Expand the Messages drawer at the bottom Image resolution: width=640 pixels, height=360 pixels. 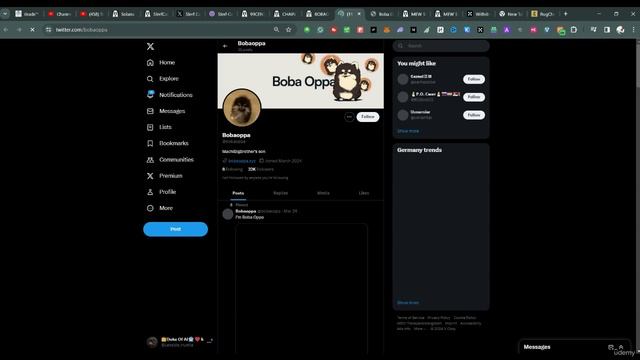(621, 347)
